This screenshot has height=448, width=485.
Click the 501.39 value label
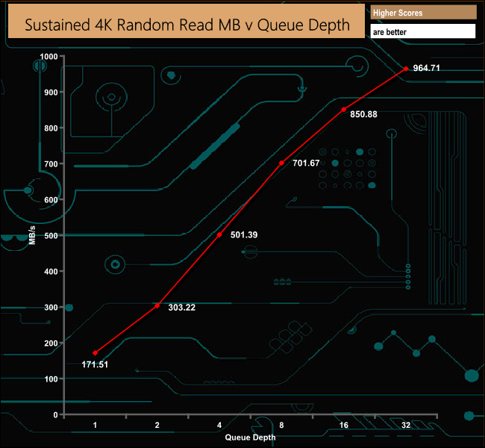click(244, 234)
